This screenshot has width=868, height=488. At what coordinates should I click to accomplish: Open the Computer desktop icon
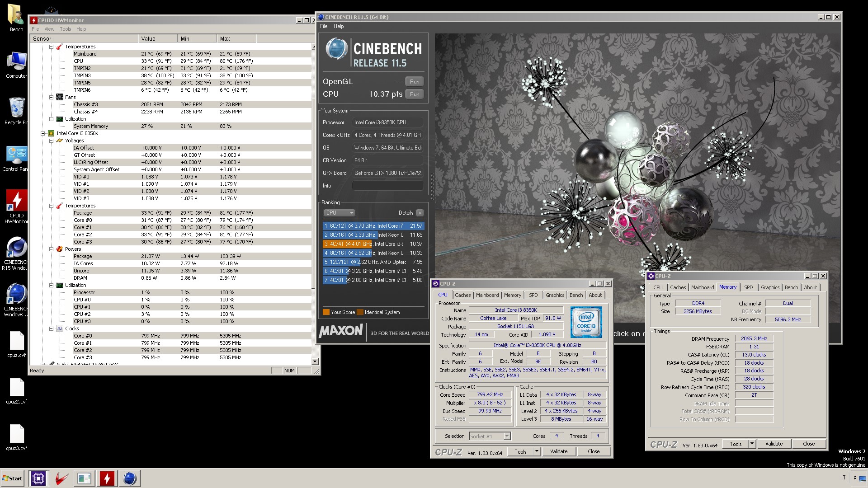[x=16, y=65]
